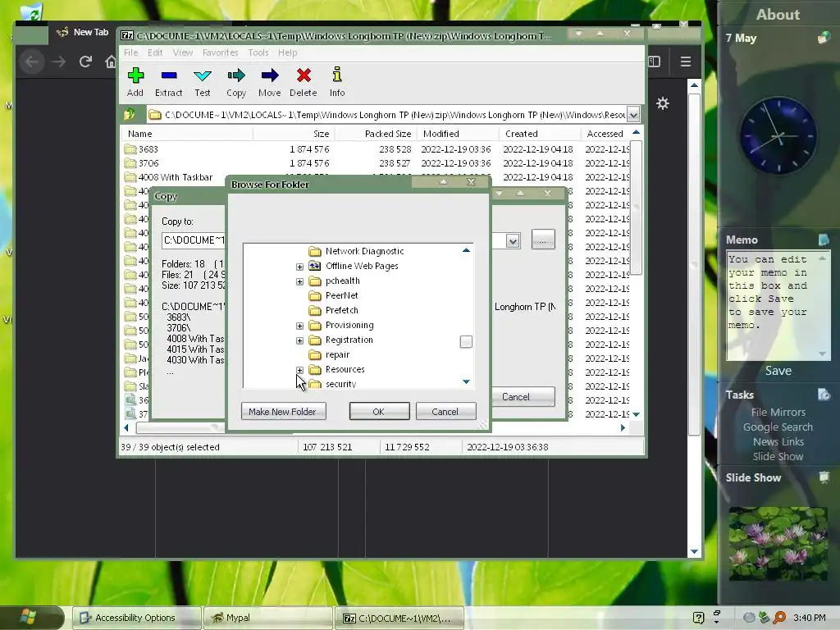Click Make New Folder button
This screenshot has width=840, height=630.
283,412
